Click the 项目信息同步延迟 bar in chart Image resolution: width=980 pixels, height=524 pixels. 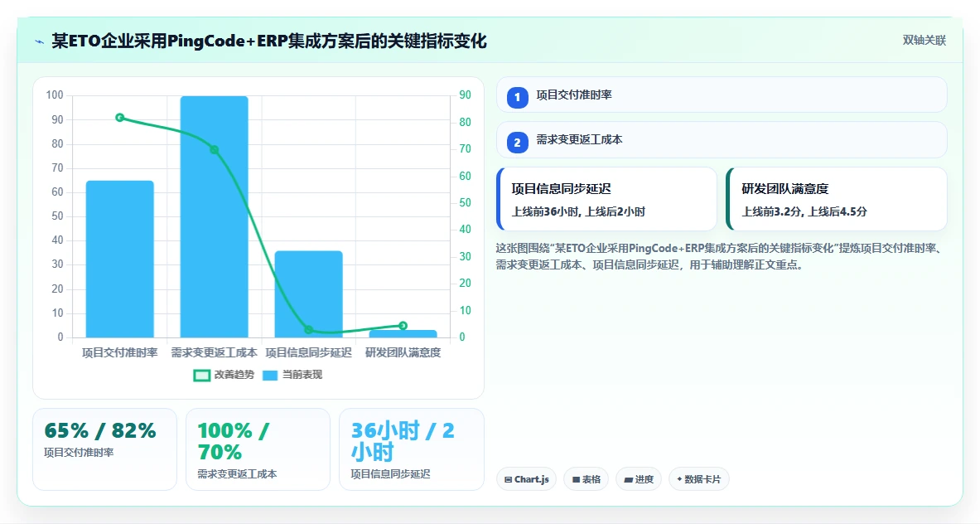coord(309,294)
